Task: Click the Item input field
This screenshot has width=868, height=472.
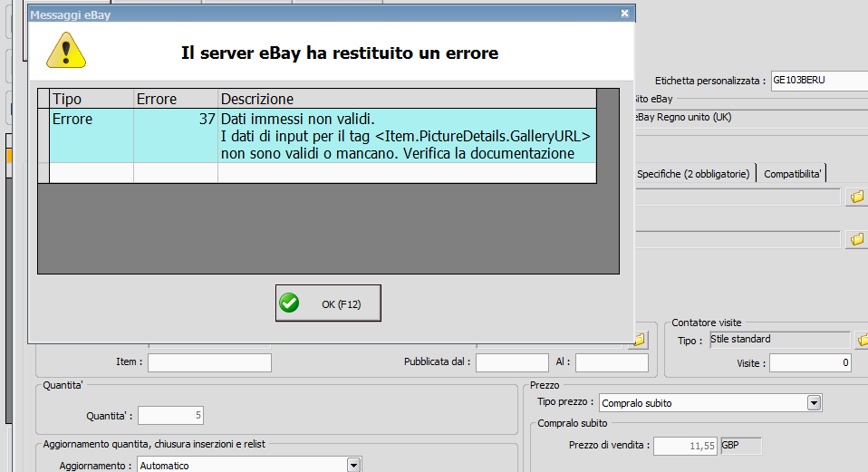Action: click(x=209, y=362)
